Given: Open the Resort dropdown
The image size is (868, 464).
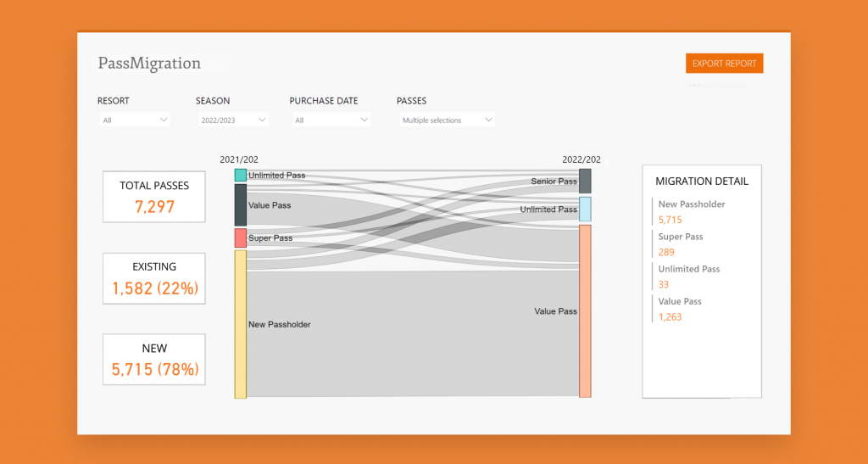Looking at the screenshot, I should tap(135, 120).
